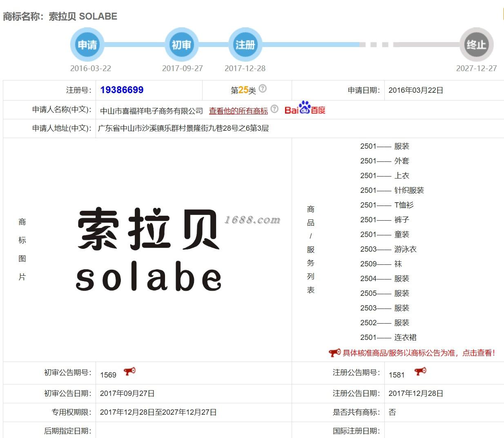Search applicant on Baidu logo

point(305,108)
